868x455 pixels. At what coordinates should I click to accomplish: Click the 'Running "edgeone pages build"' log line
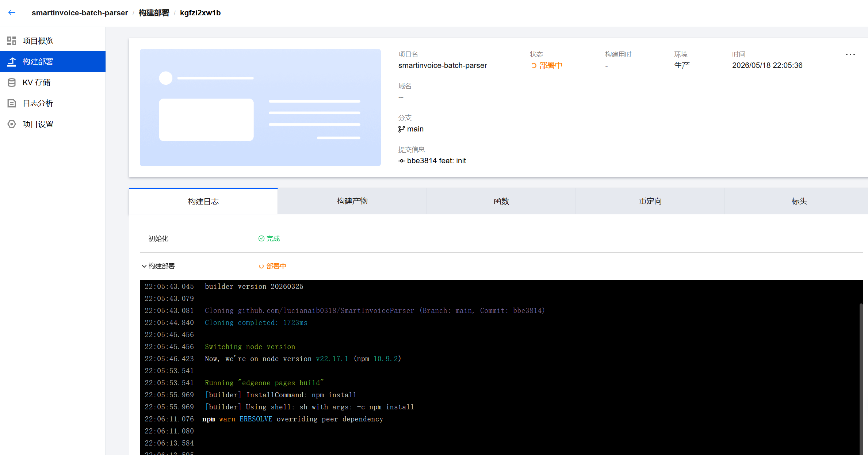tap(264, 383)
